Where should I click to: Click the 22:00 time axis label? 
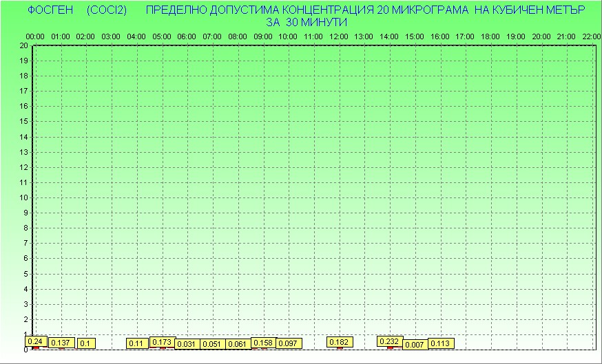tap(592, 36)
